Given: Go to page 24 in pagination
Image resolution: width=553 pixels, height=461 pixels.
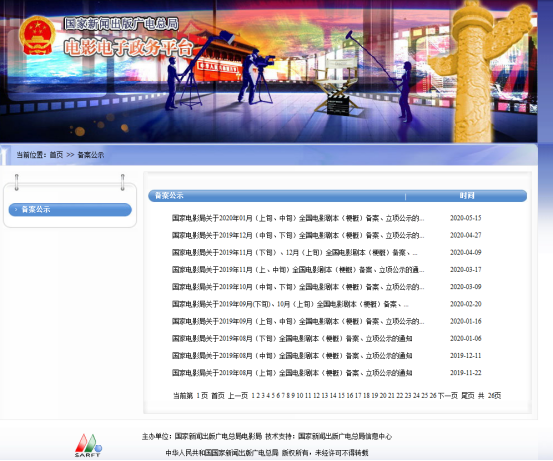Looking at the screenshot, I should (417, 396).
